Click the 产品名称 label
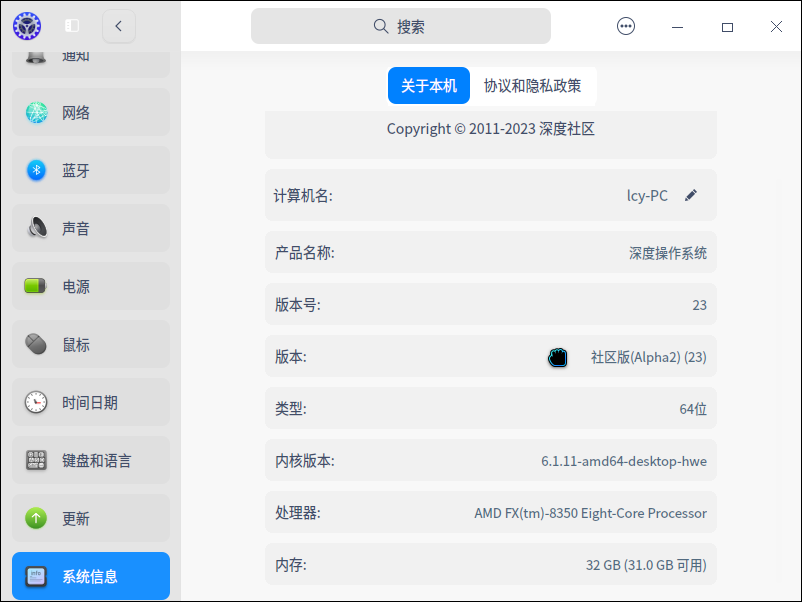802x602 pixels. pos(304,253)
